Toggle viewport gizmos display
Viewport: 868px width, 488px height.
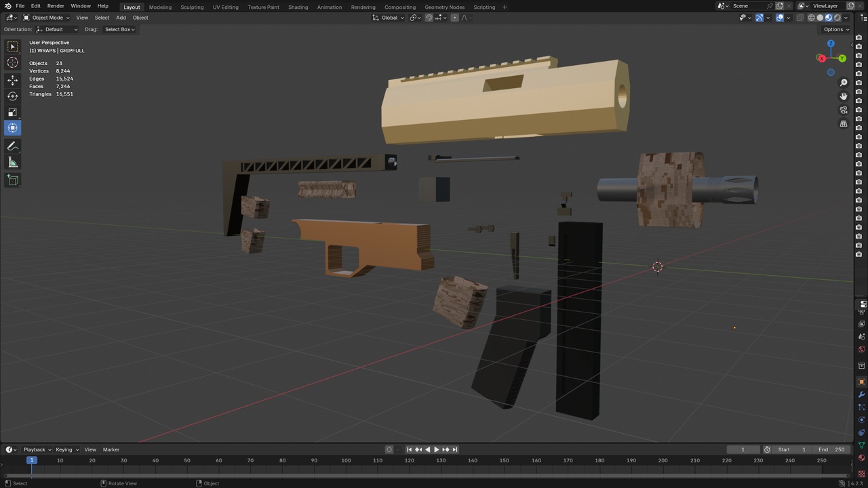tap(759, 18)
